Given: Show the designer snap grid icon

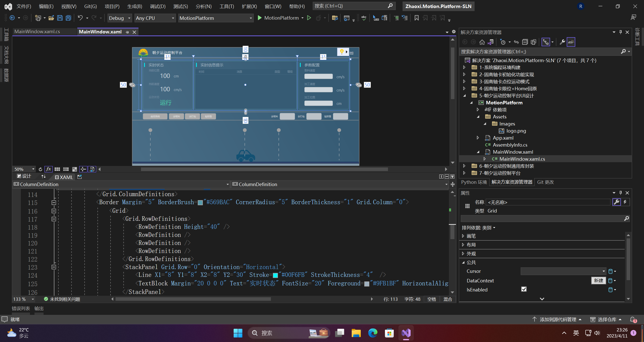Looking at the screenshot, I should (57, 169).
